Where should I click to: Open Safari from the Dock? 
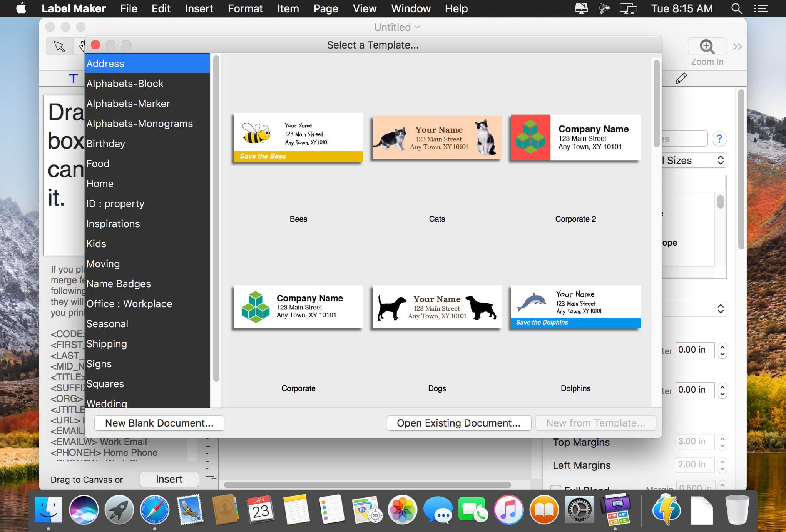[154, 510]
